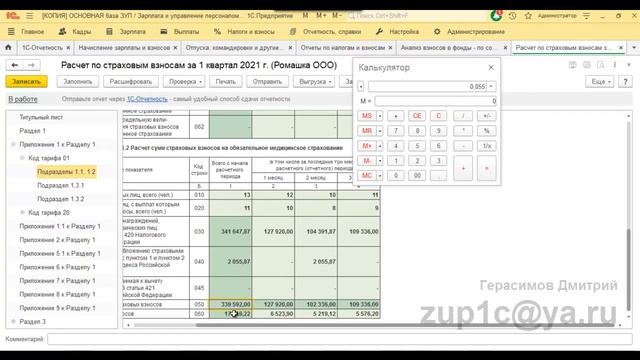This screenshot has height=360, width=640.
Task: Click the Расшифровать button
Action: 131,82
